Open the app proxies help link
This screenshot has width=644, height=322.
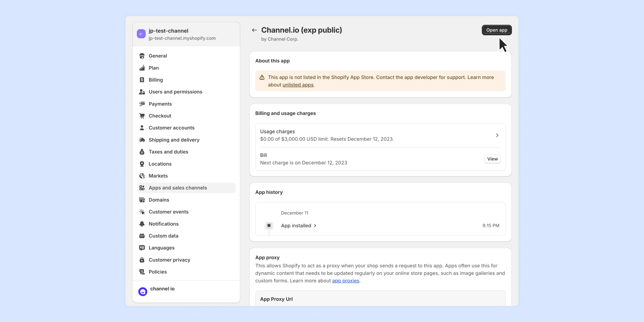click(346, 281)
